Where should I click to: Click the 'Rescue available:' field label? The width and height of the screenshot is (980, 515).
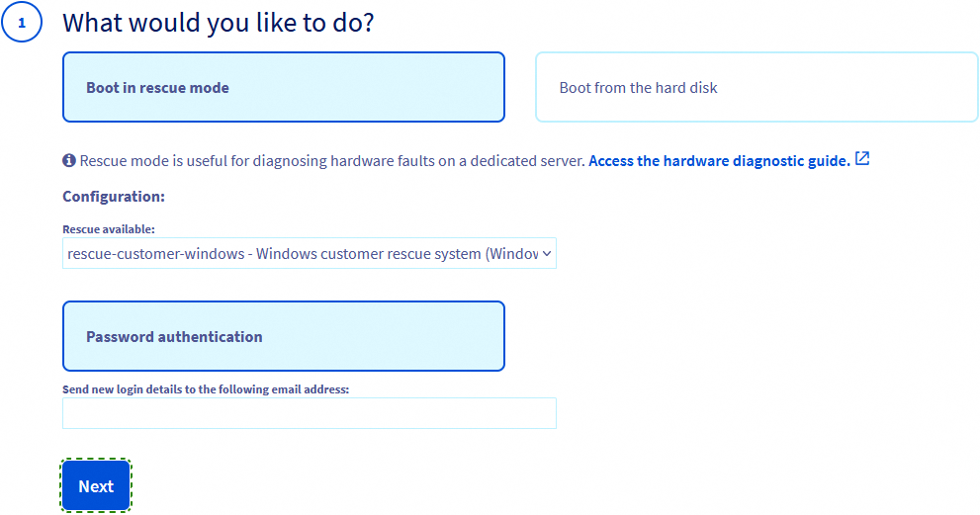click(109, 229)
